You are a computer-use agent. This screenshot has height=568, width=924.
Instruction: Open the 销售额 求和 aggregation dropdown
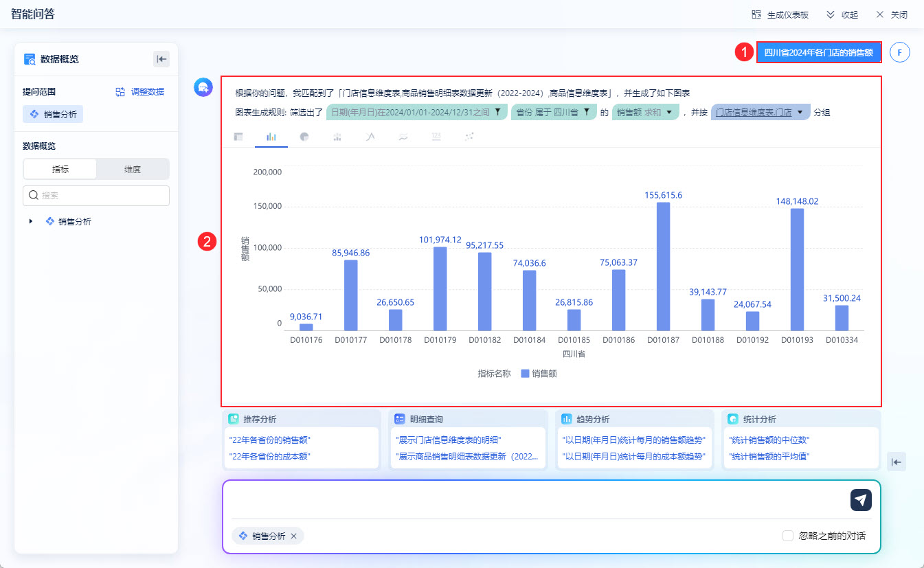click(x=646, y=112)
